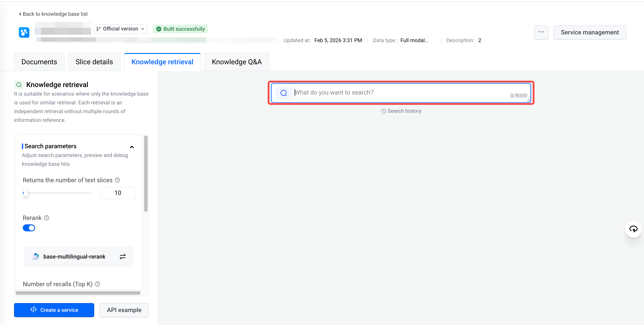Click the Create a service button
This screenshot has width=644, height=325.
pyautogui.click(x=54, y=310)
